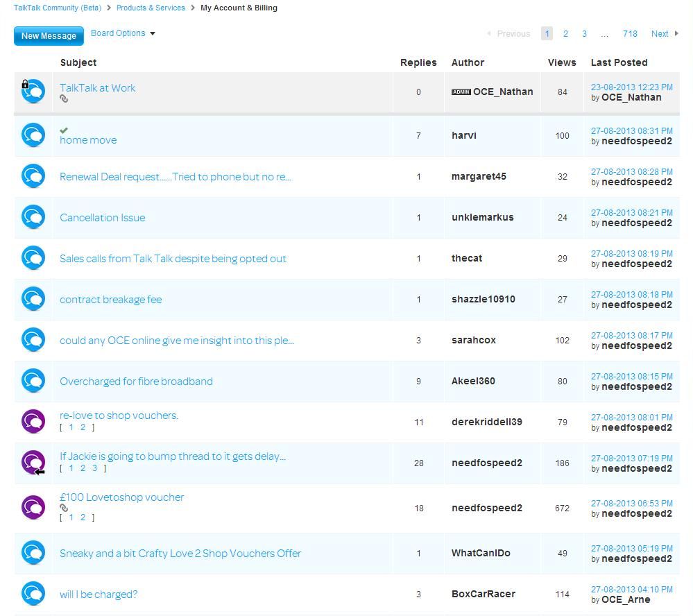View author profile thecat
This screenshot has height=616, width=693.
point(467,258)
